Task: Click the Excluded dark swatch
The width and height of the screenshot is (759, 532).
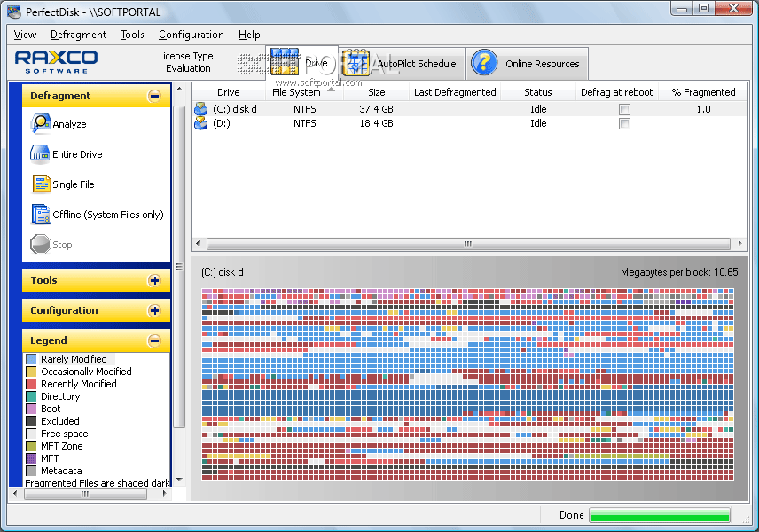Action: click(31, 421)
